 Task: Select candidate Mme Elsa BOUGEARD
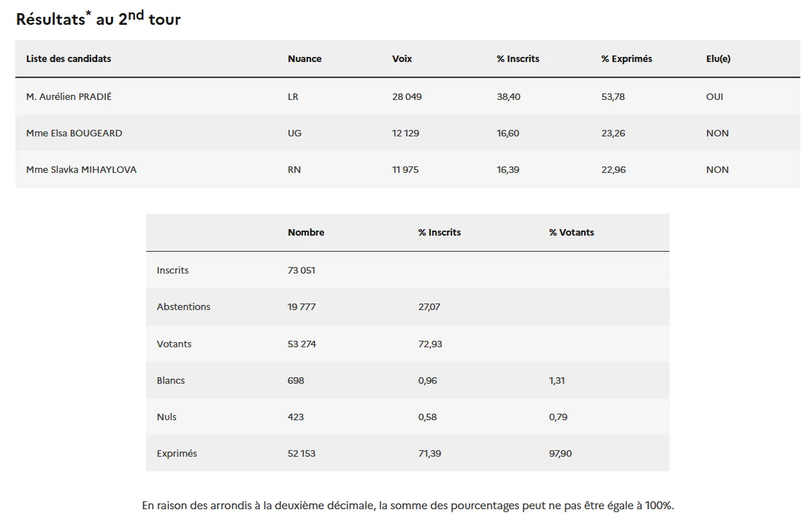point(74,134)
